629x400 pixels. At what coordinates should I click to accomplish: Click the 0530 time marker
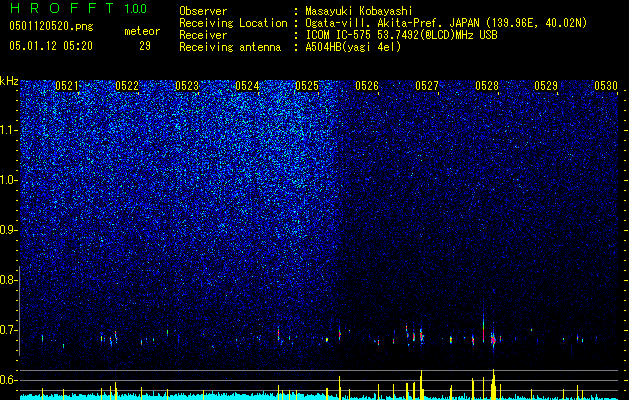point(606,86)
